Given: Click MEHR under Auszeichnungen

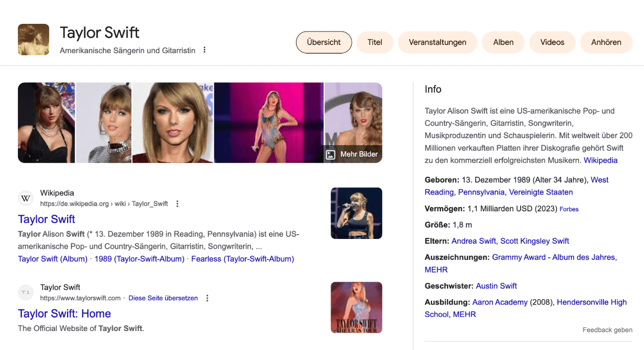Looking at the screenshot, I should [436, 270].
